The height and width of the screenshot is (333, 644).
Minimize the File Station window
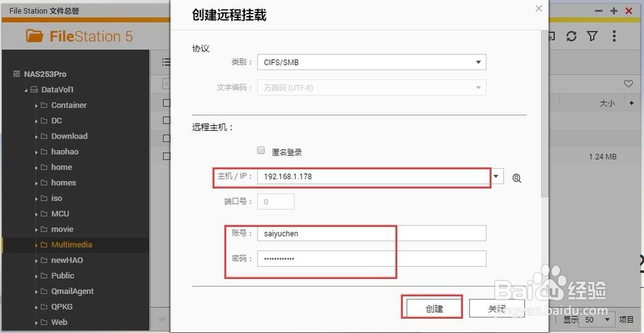click(x=599, y=11)
